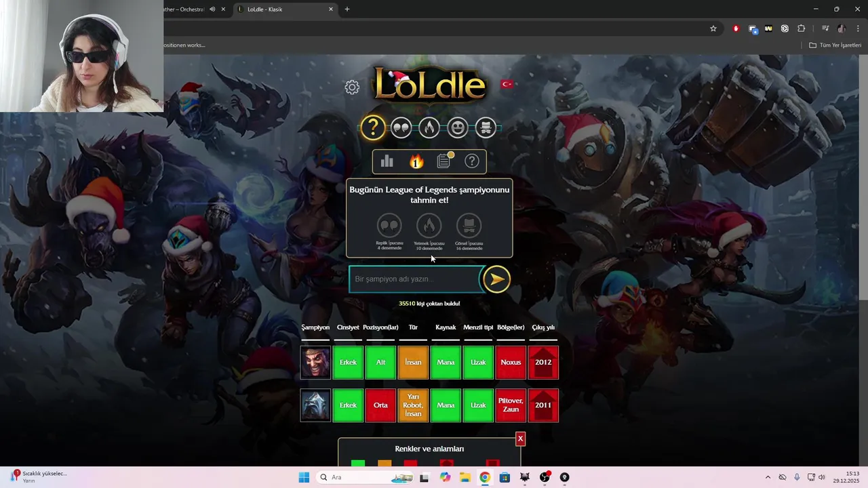Close the color legend with the X
Viewport: 868px width, 488px height.
coord(520,439)
